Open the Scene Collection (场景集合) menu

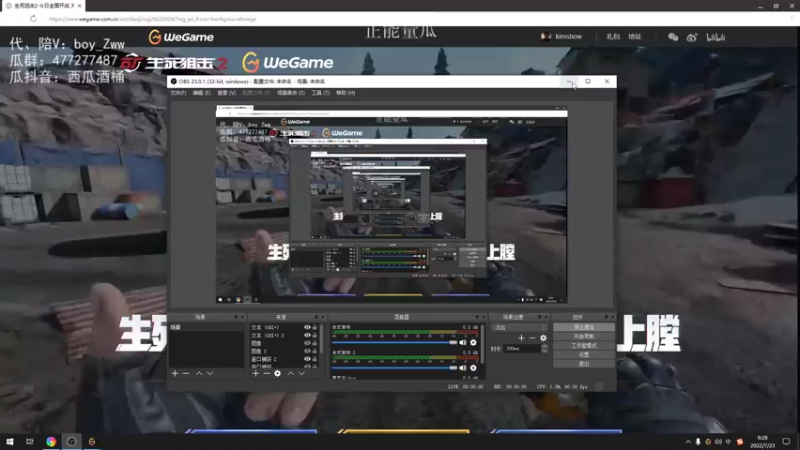coord(291,93)
